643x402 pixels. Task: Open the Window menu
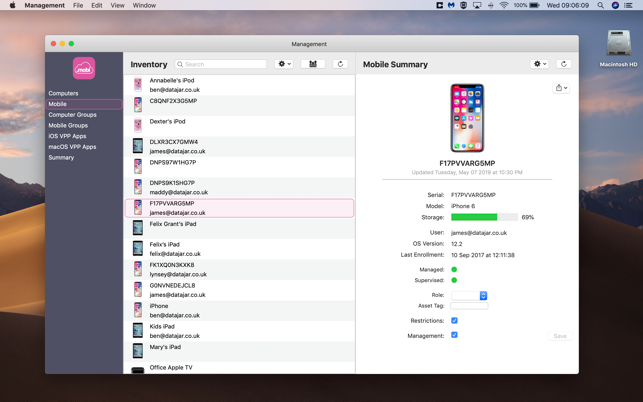(144, 5)
